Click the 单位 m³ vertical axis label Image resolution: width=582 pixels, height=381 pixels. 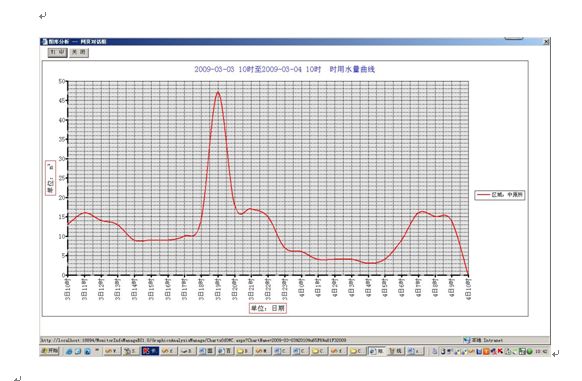coord(50,178)
